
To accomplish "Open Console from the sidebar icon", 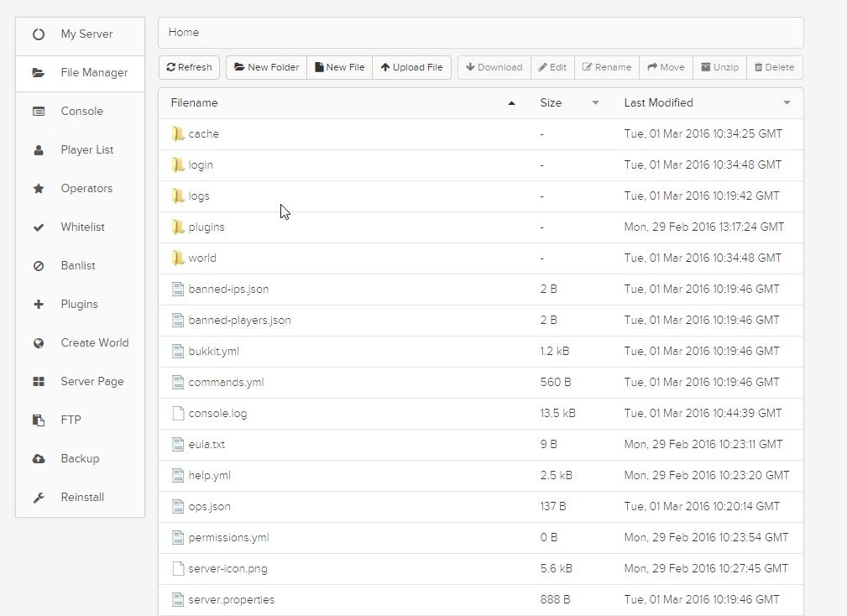I will (39, 112).
